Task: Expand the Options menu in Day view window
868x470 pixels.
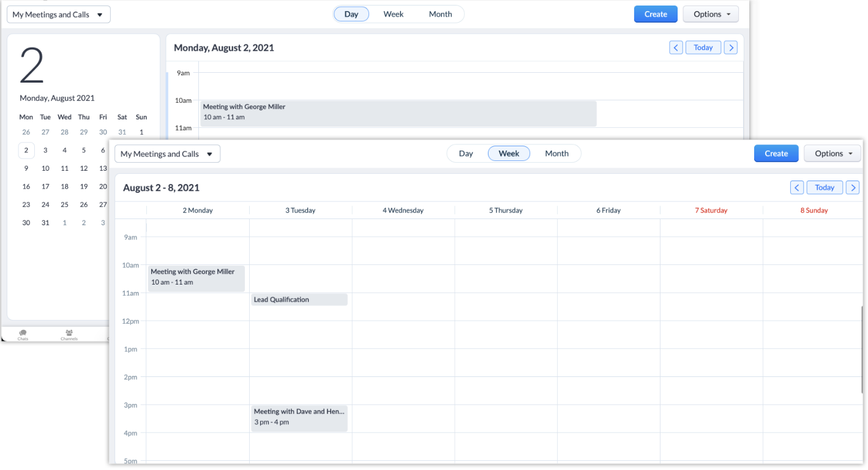Action: pos(711,14)
